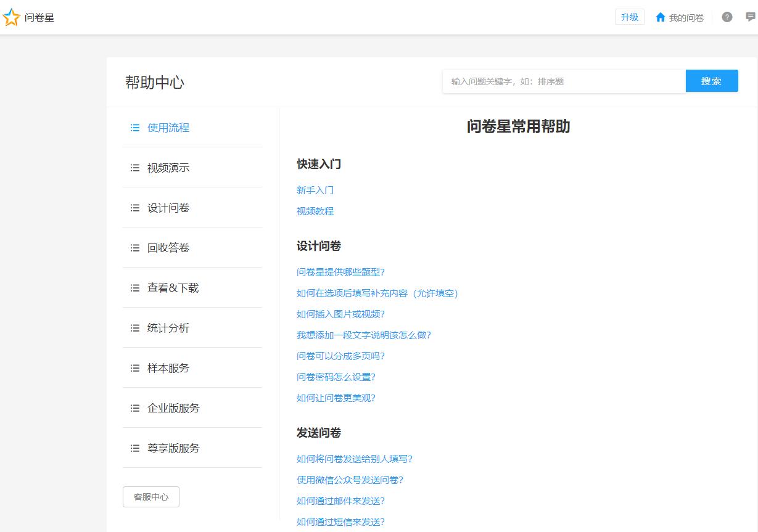Click the list icon beside 统计分析

pos(134,328)
